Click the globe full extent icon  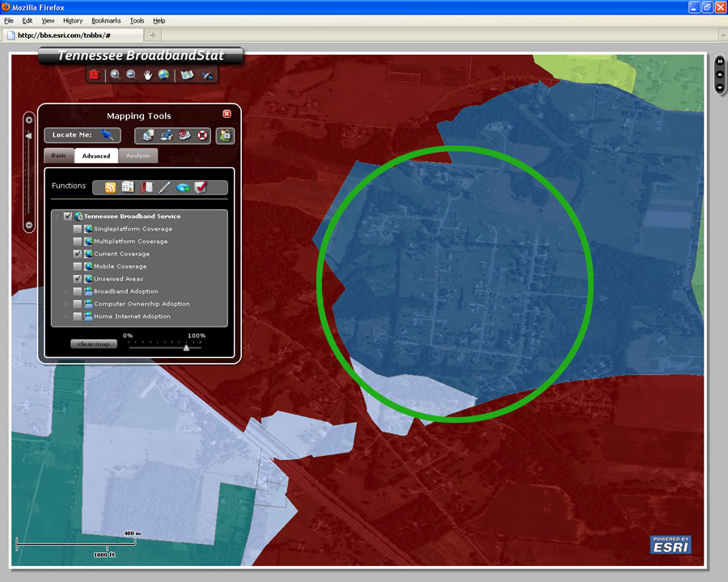point(163,74)
